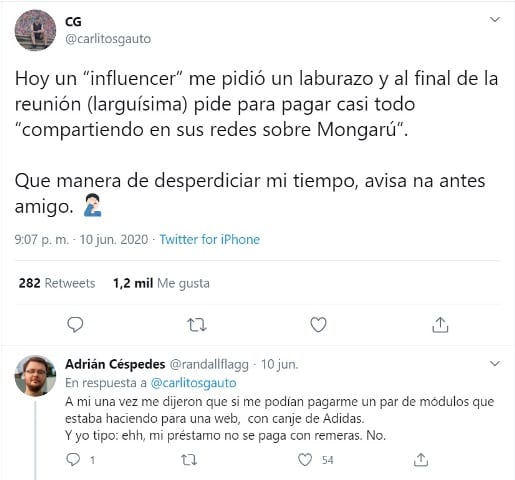The width and height of the screenshot is (515, 480).
Task: View the 1,2 mil Me gusta list
Action: click(161, 283)
